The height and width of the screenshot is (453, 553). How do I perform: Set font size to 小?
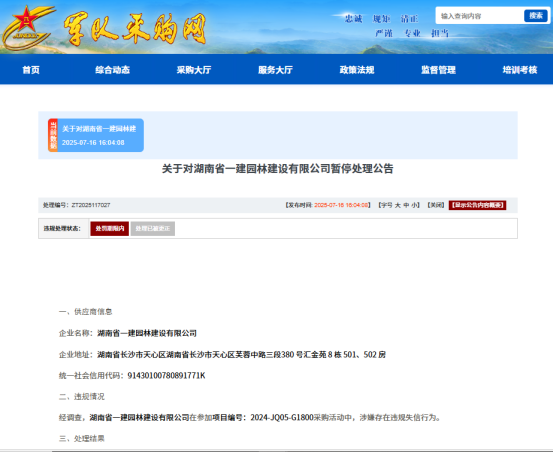point(414,205)
